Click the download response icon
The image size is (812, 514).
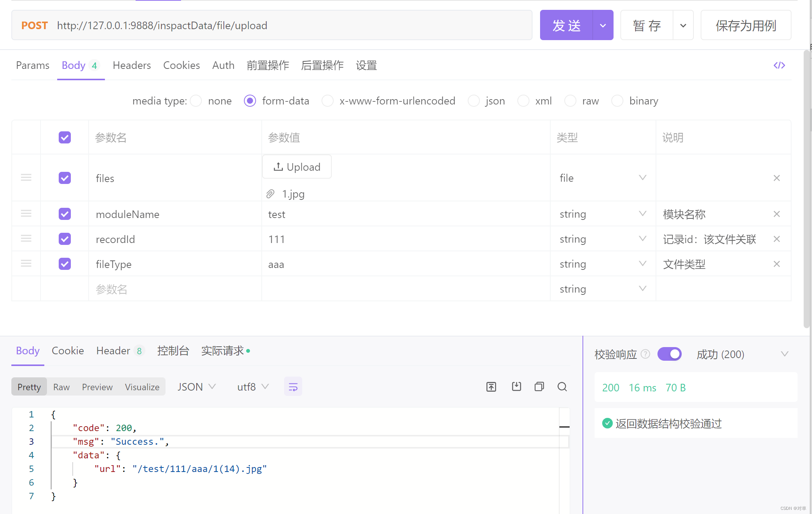[516, 386]
